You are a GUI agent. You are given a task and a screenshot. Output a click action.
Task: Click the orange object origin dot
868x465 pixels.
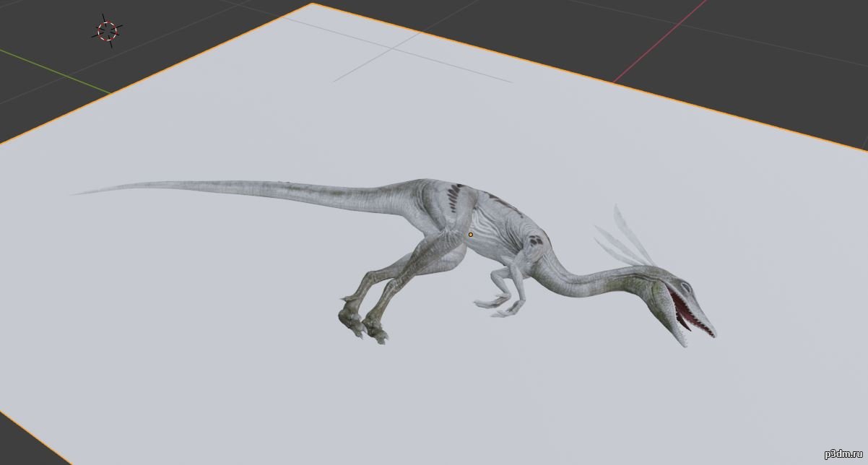click(x=471, y=234)
